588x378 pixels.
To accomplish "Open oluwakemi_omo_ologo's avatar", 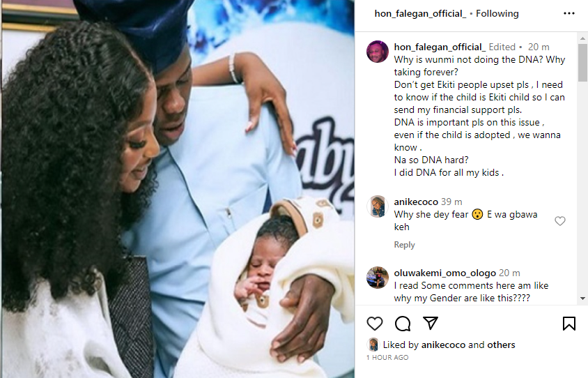I will 377,278.
